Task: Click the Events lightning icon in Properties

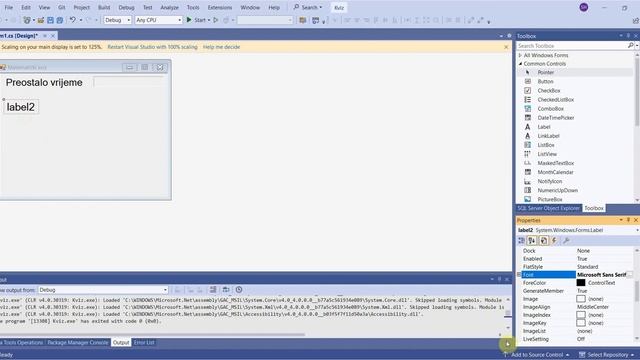Action: (554, 240)
